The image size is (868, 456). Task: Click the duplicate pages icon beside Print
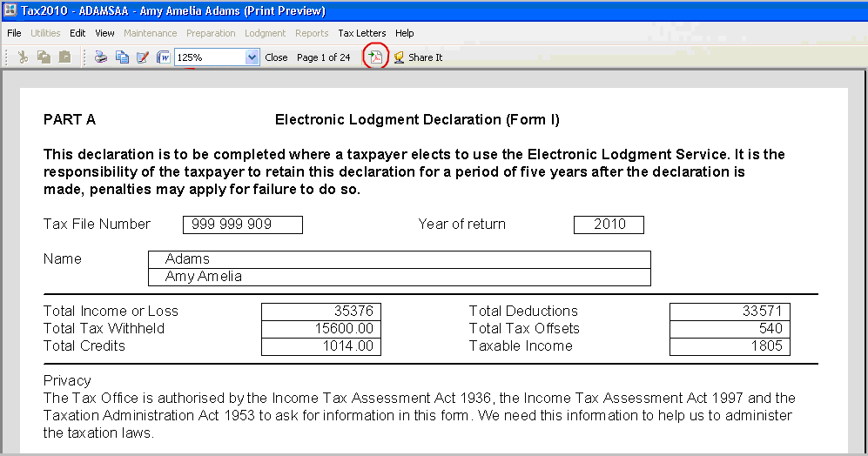122,57
